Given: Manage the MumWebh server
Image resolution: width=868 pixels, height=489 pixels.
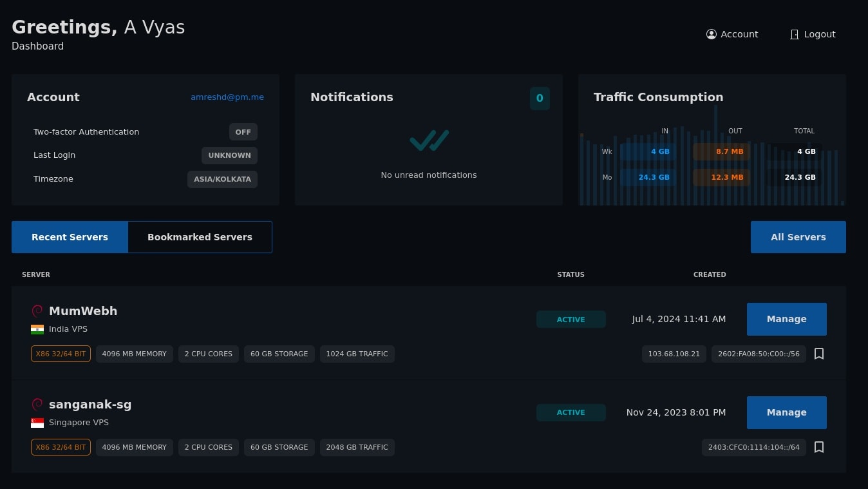Looking at the screenshot, I should coord(787,319).
